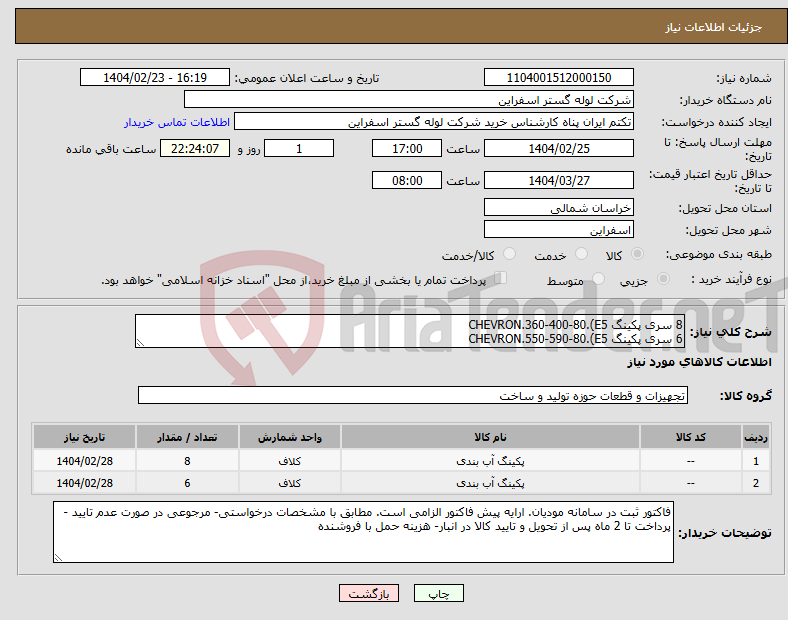The image size is (788, 620).
Task: Click the واحد شمارش column header
Action: [x=289, y=437]
